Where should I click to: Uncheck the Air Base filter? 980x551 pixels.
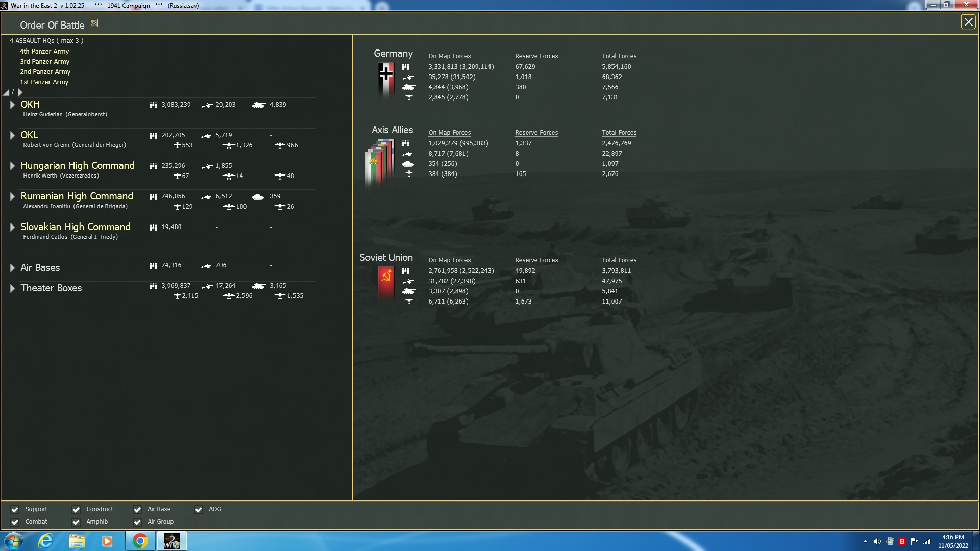coord(137,509)
